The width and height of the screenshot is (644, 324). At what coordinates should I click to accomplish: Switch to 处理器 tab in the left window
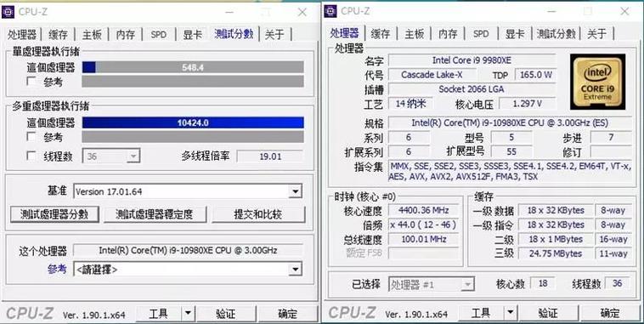(22, 34)
